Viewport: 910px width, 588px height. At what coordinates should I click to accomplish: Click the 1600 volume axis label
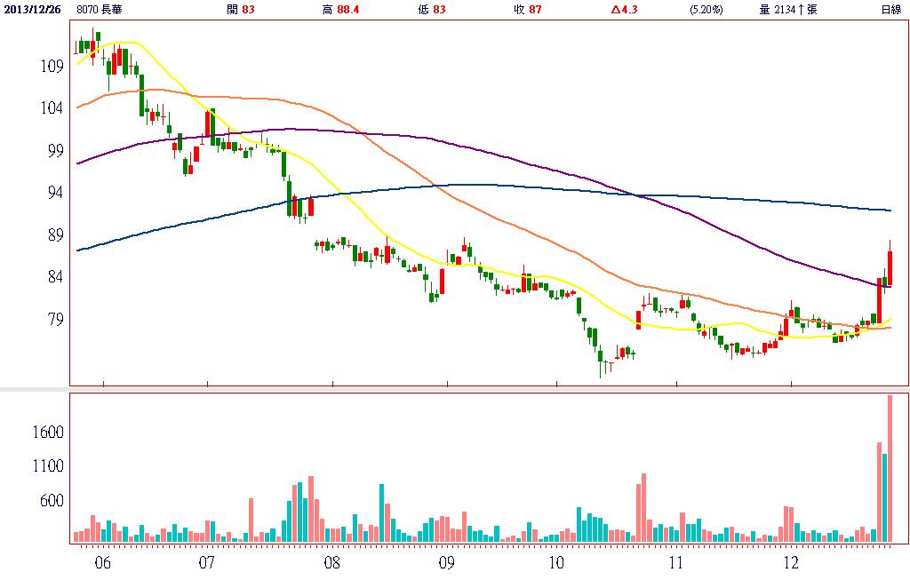click(x=46, y=433)
